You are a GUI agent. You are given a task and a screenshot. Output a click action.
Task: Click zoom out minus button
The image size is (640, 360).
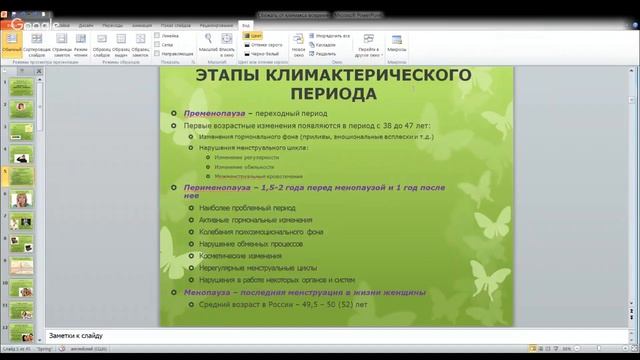coord(577,349)
